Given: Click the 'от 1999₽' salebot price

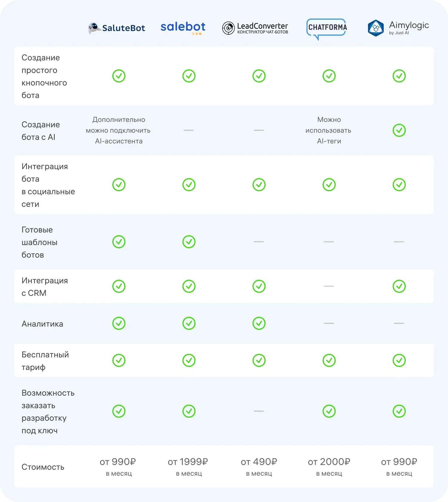Looking at the screenshot, I should [188, 462].
